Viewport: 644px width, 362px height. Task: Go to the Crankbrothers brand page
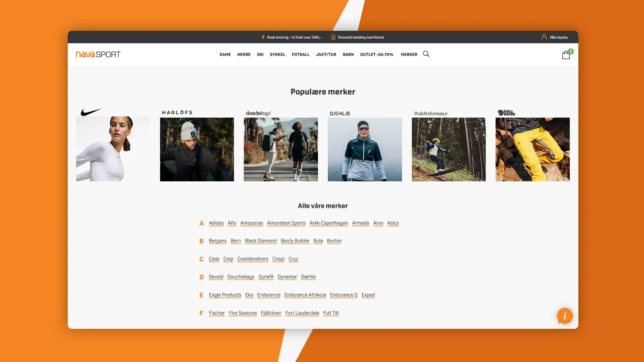pyautogui.click(x=253, y=259)
